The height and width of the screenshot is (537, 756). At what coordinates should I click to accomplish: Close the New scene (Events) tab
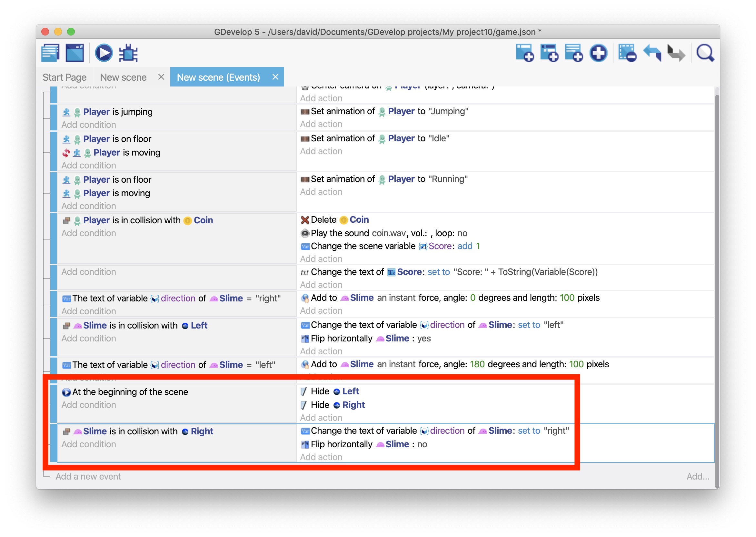point(275,77)
